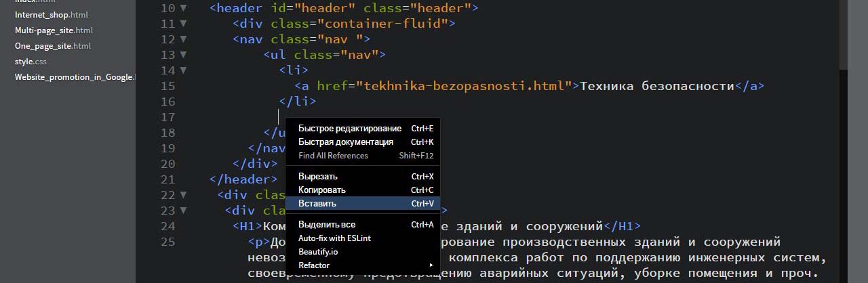Select Beautify.io in the context menu
The image size is (868, 283).
(317, 251)
